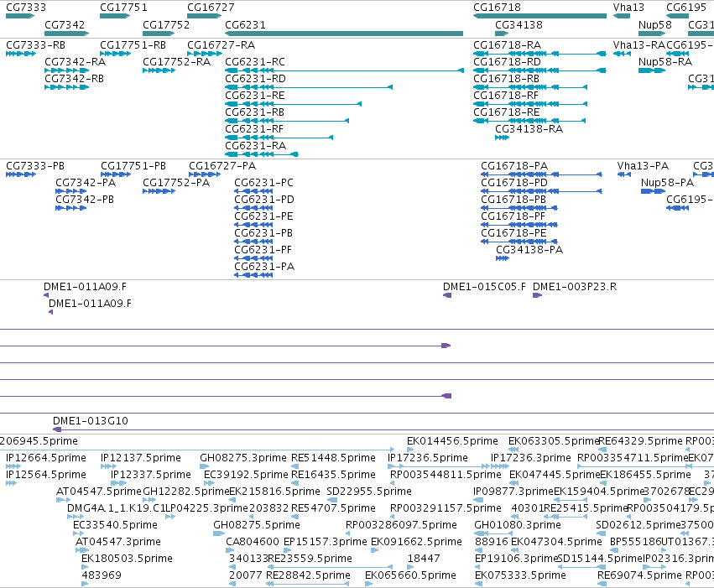Click the CG17752 gene label
Image resolution: width=714 pixels, height=588 pixels.
[x=166, y=24]
